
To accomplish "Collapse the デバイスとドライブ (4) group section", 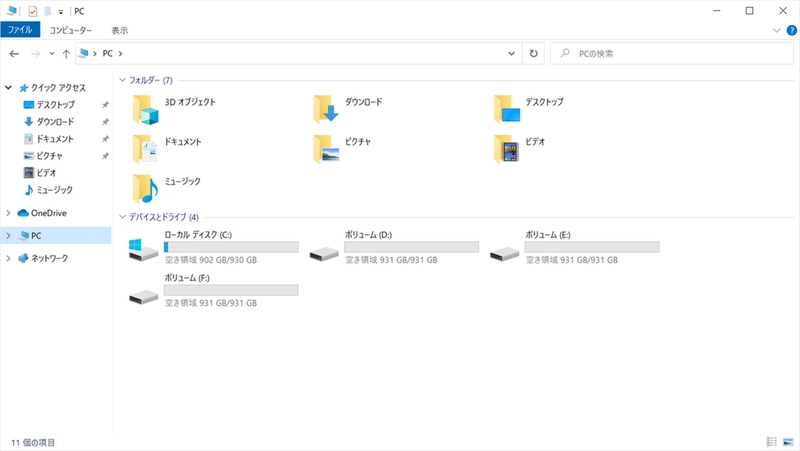I will (x=122, y=217).
